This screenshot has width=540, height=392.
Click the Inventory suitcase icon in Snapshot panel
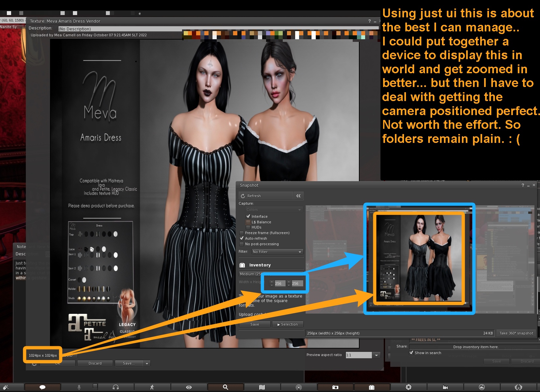coord(242,265)
